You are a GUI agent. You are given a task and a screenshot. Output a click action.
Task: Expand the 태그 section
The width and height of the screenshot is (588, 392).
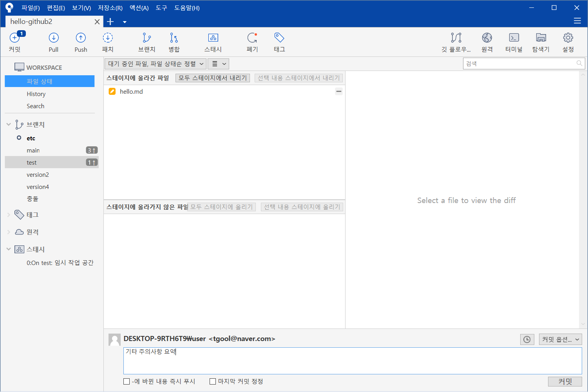(x=9, y=215)
